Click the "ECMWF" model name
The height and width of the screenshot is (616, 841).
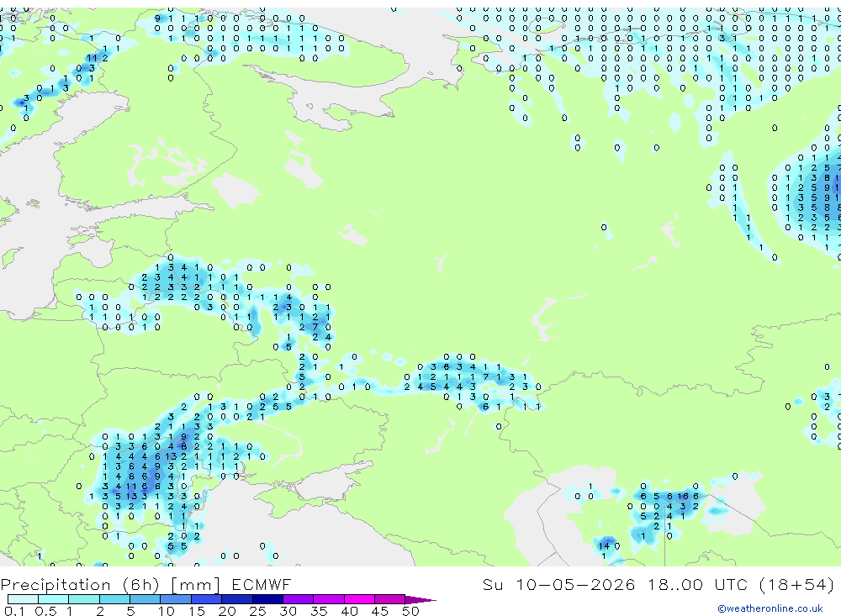point(262,584)
